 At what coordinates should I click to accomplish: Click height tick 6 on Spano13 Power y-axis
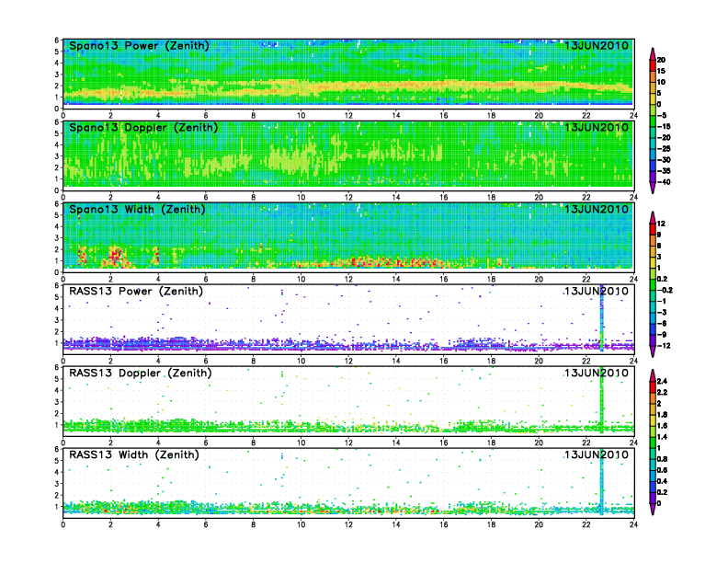[x=57, y=40]
